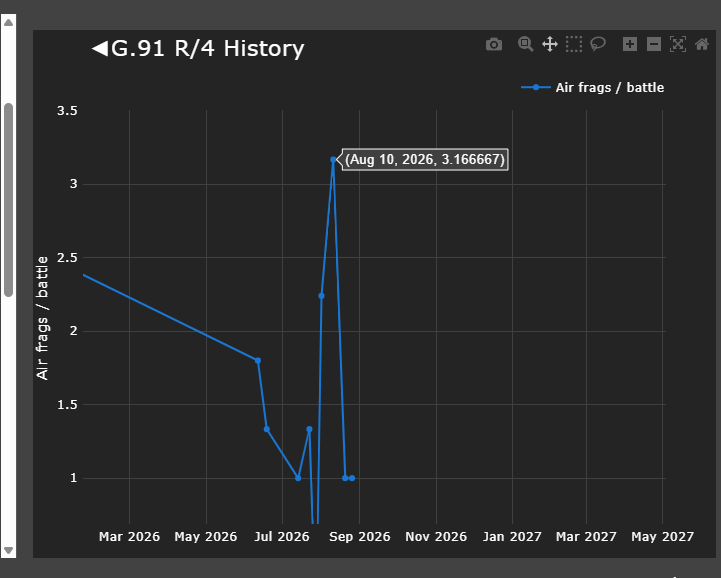Click the '2.5' y-axis tick label
The width and height of the screenshot is (721, 578).
tap(67, 258)
